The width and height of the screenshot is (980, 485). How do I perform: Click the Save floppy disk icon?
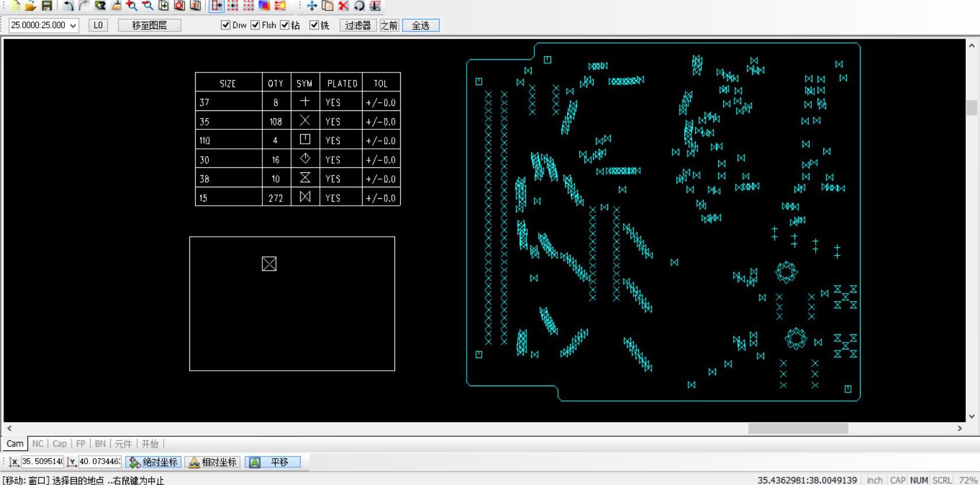click(47, 6)
